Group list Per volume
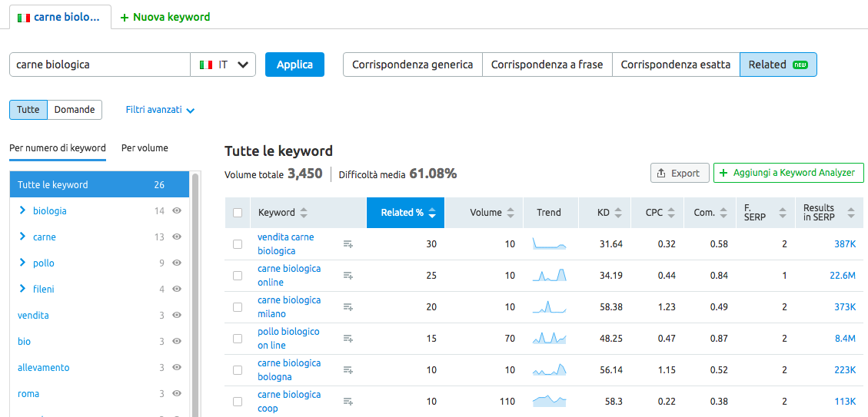 (x=145, y=148)
